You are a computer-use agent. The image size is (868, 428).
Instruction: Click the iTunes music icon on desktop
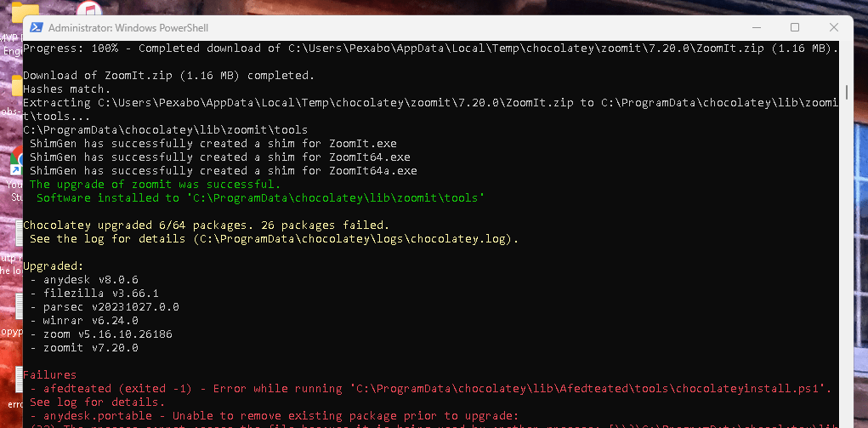[88, 9]
